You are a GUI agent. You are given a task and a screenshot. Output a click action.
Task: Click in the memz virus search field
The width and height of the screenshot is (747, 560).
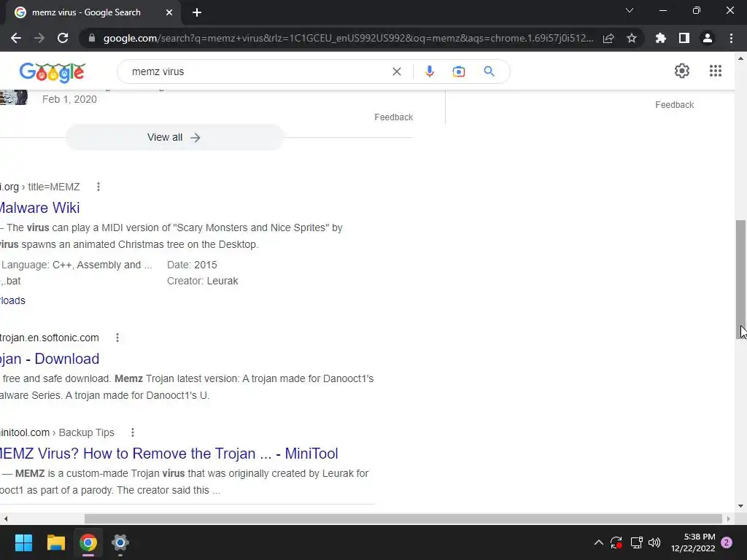click(x=258, y=71)
